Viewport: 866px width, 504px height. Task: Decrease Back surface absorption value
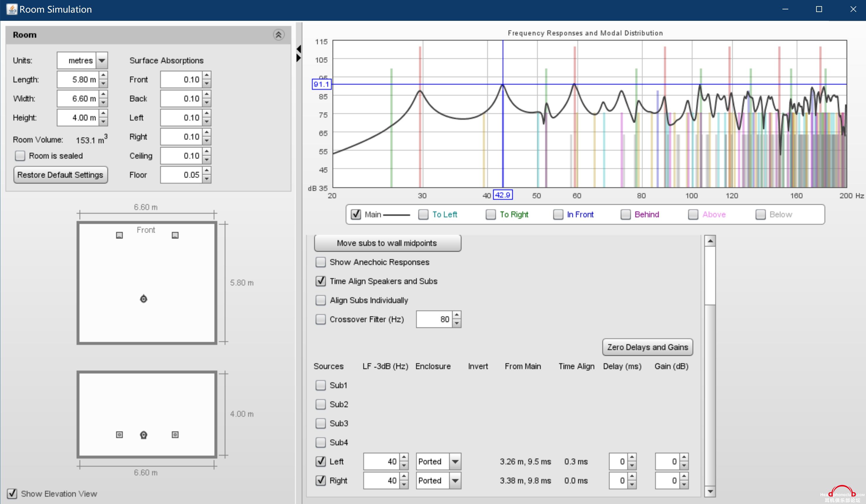coord(206,102)
